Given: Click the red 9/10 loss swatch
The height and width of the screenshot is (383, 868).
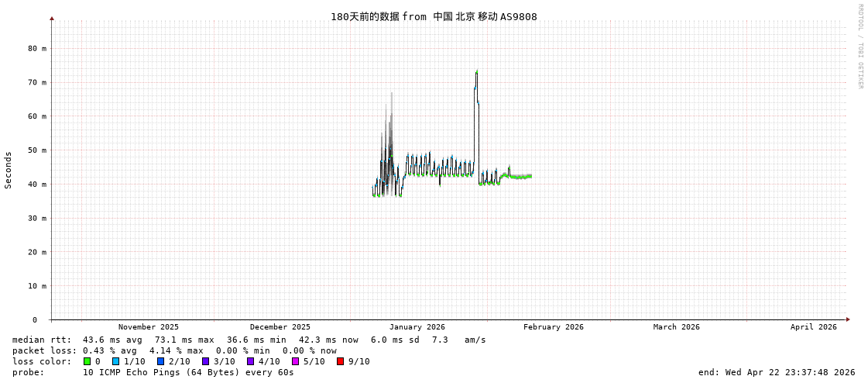Looking at the screenshot, I should [x=340, y=361].
